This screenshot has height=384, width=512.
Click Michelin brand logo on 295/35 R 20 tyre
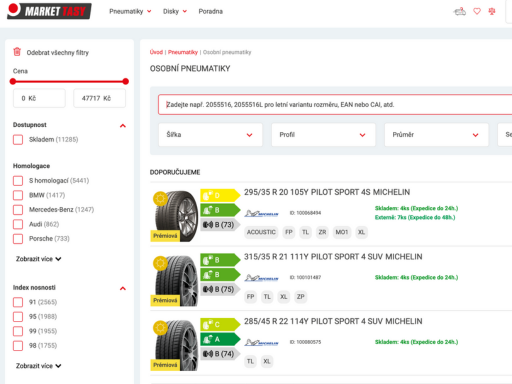[x=262, y=213]
